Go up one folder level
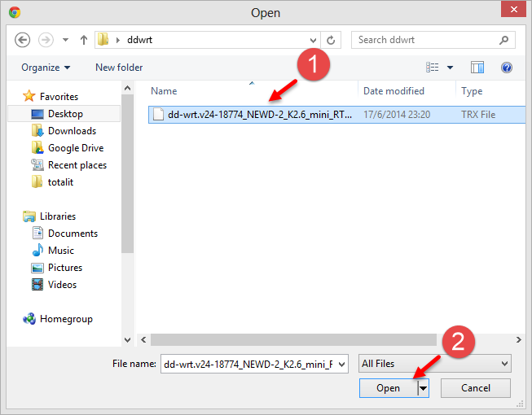This screenshot has width=532, height=415. [83, 40]
